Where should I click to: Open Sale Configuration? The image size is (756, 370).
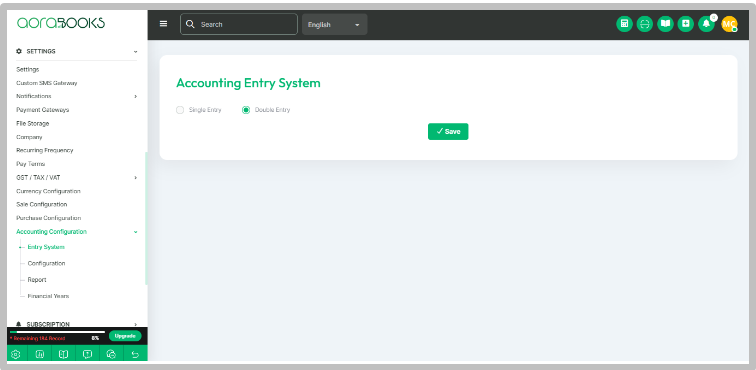point(41,205)
